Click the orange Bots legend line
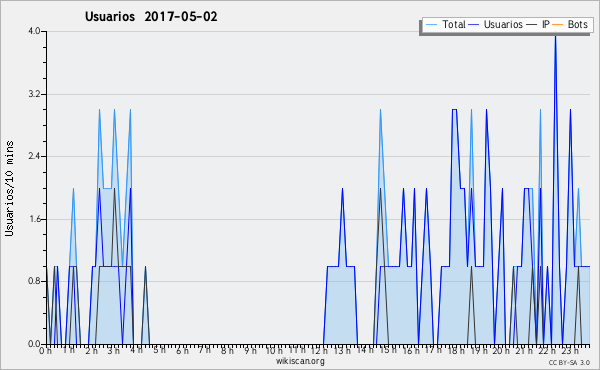600x370 pixels. pyautogui.click(x=558, y=25)
